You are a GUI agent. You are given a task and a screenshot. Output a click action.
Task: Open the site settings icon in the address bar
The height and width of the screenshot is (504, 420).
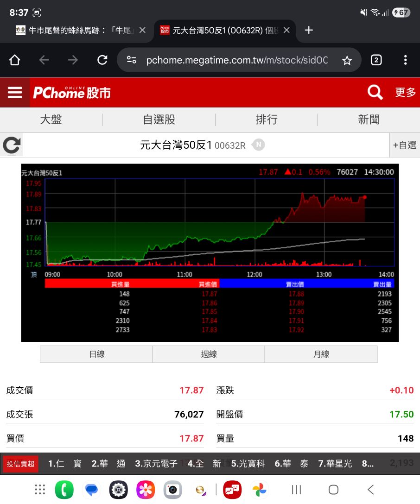click(132, 60)
